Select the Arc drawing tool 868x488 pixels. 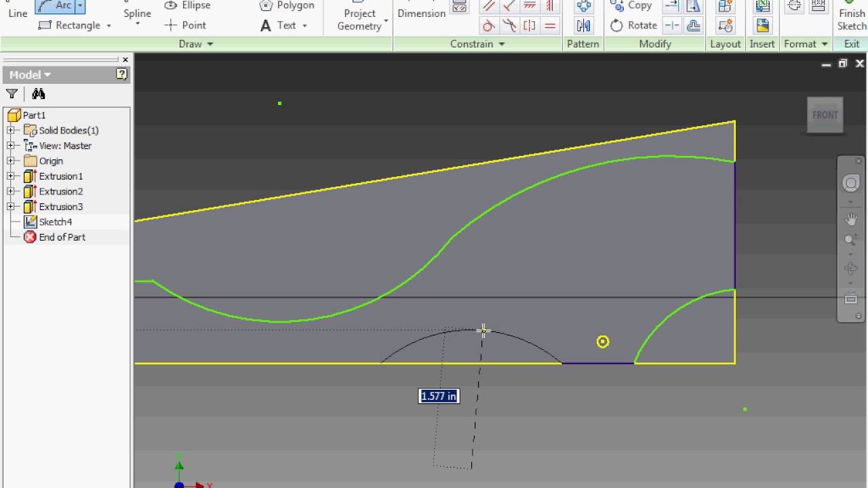pyautogui.click(x=55, y=6)
